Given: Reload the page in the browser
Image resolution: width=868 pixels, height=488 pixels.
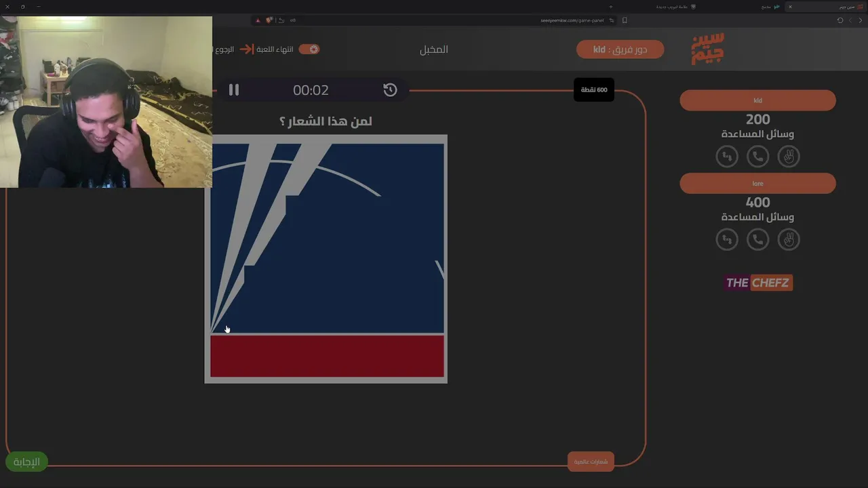Looking at the screenshot, I should [x=840, y=20].
